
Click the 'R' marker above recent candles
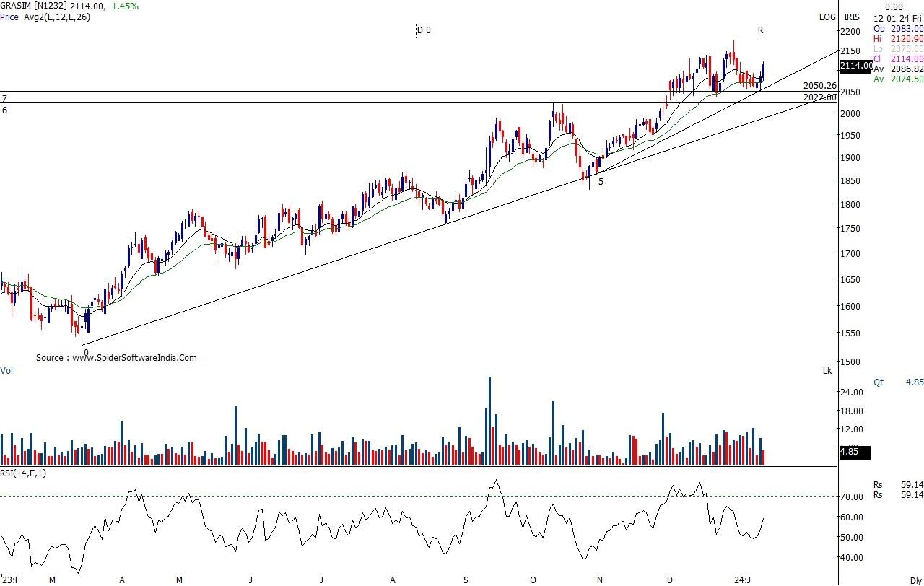760,30
